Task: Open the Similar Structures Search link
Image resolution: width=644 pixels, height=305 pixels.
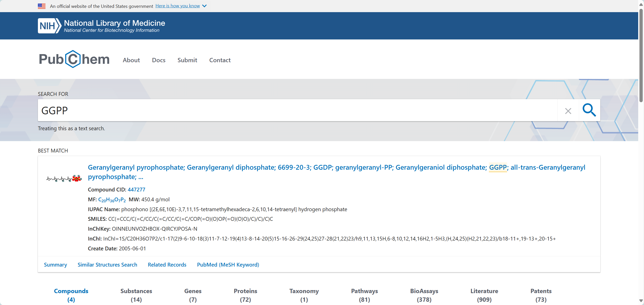Action: (107, 265)
